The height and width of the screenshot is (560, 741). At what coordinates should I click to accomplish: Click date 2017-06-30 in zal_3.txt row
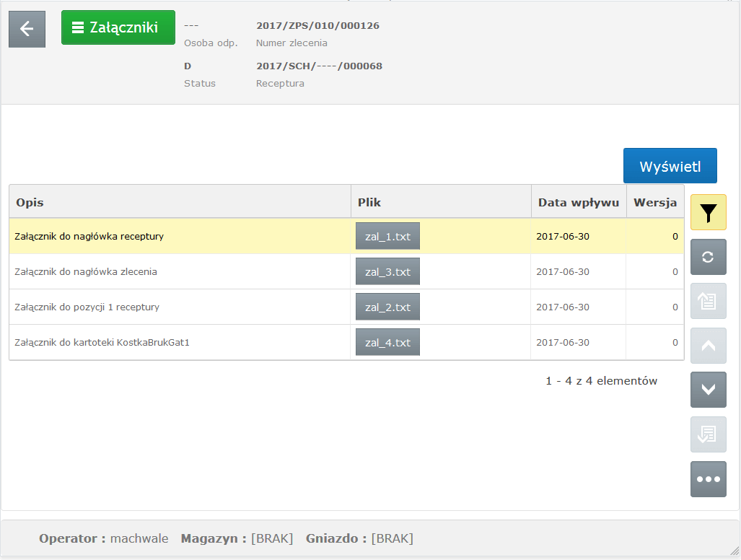562,272
